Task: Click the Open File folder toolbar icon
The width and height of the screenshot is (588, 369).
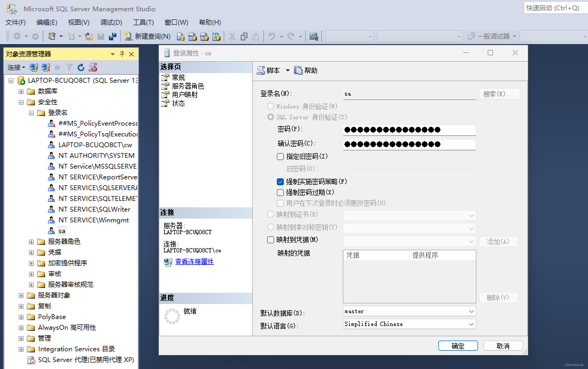Action: pyautogui.click(x=89, y=36)
